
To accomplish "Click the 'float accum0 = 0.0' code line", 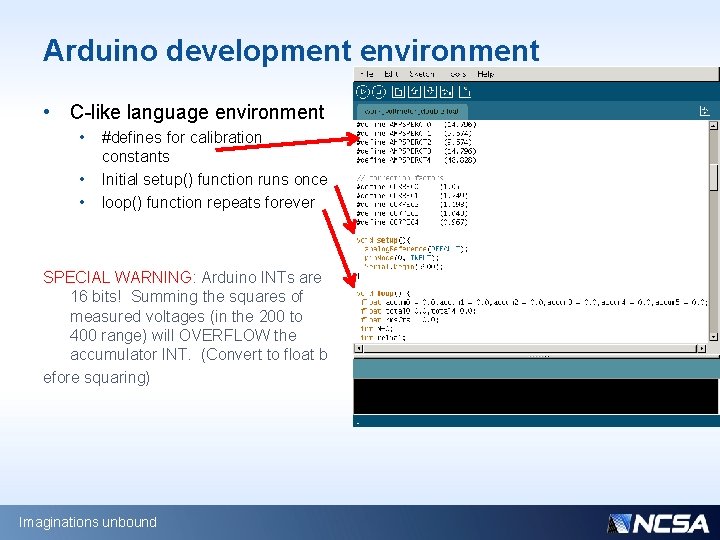I will [x=534, y=302].
